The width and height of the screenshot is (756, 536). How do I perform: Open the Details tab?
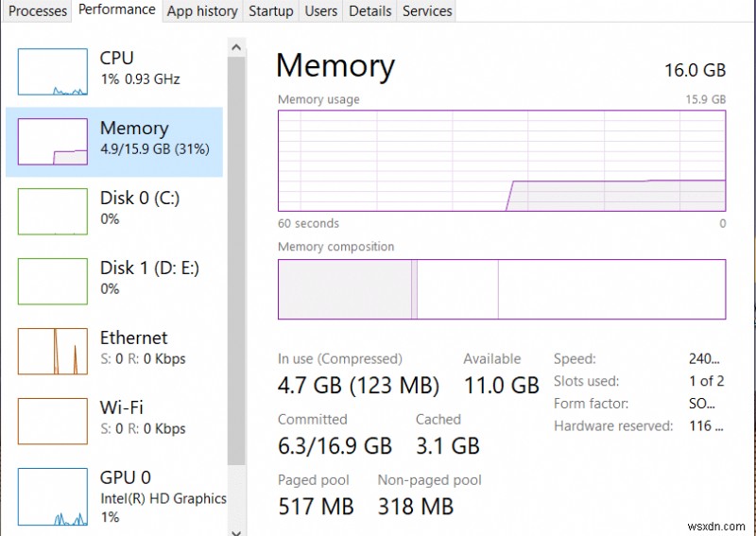[x=369, y=11]
